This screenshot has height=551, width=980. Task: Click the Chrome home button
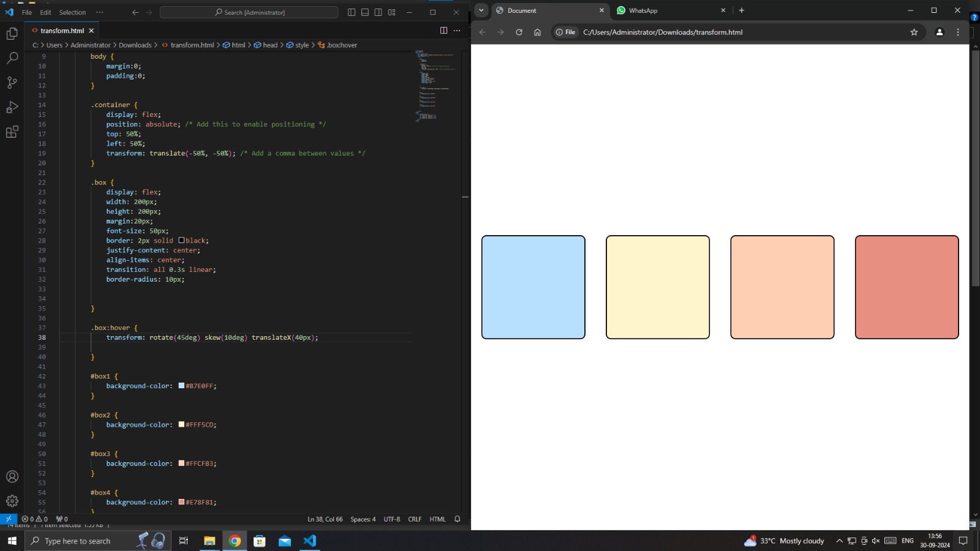tap(537, 32)
